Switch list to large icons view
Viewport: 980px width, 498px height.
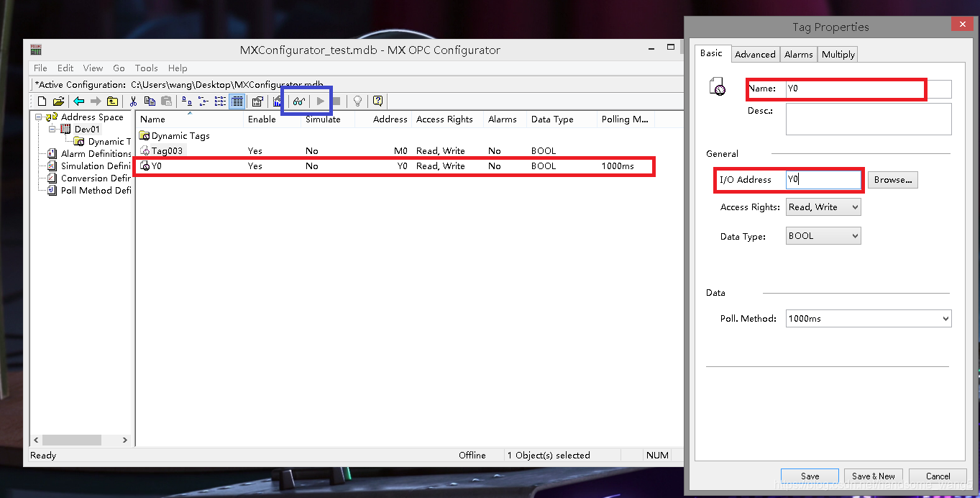tap(187, 101)
